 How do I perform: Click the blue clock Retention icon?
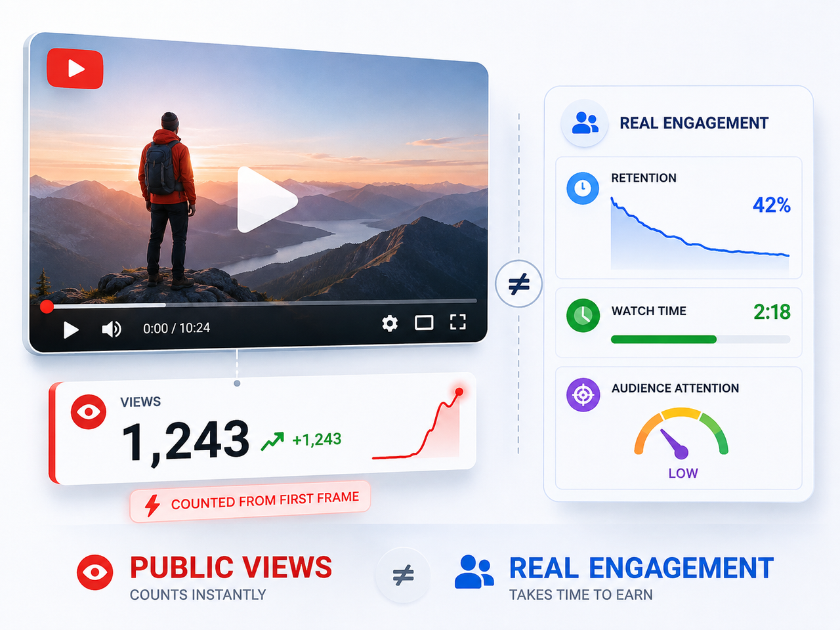(583, 188)
